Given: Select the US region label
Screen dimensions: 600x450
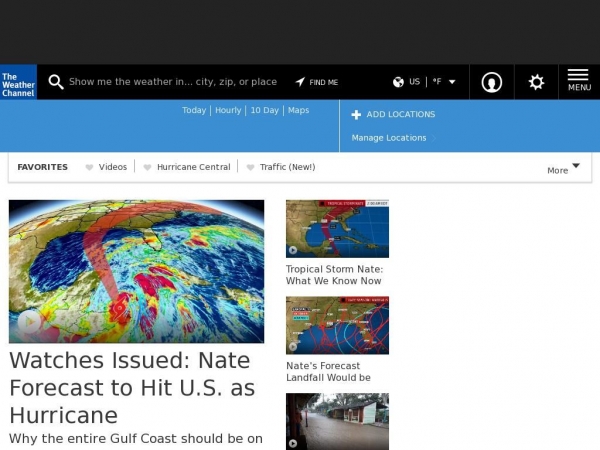Looking at the screenshot, I should pos(414,82).
